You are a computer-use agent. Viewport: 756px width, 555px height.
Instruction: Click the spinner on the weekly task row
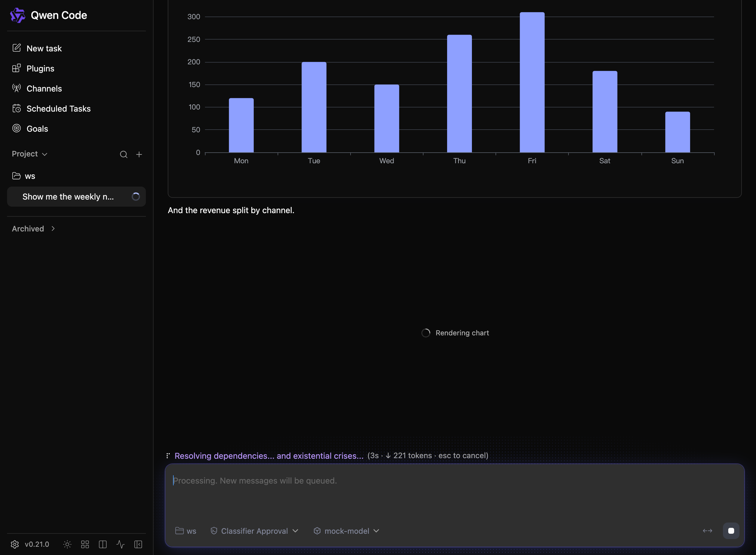point(136,197)
